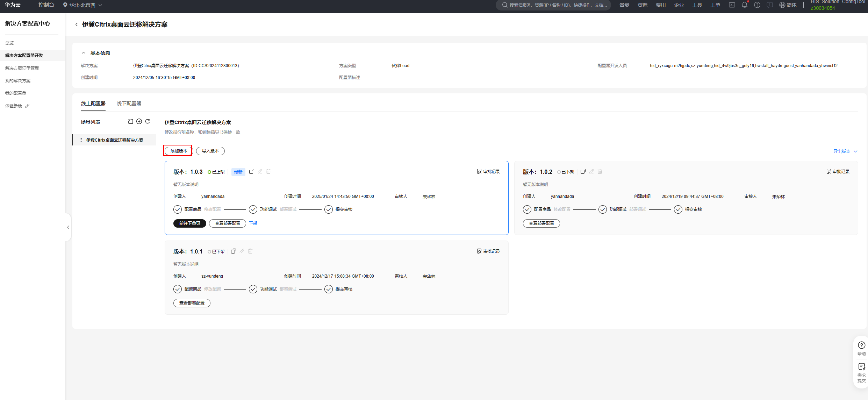
Task: Click 查看部署配置 for version 1.0.3
Action: [228, 223]
